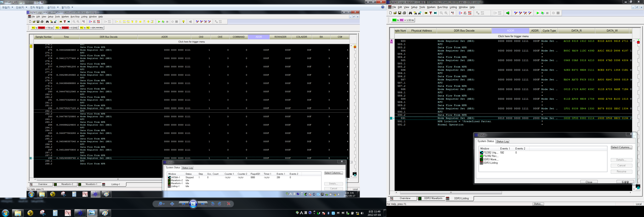Open the 파일(F) dropdown menu
The width and height of the screenshot is (644, 217).
7,7
